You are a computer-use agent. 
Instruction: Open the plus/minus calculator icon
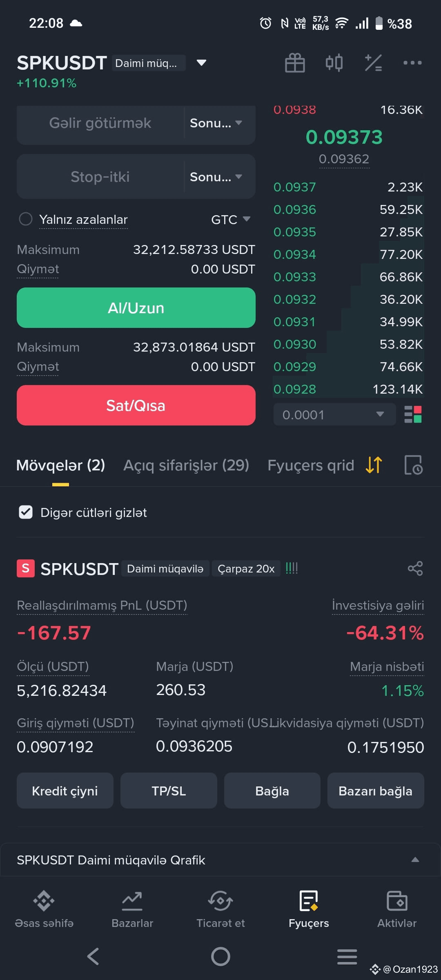[373, 63]
